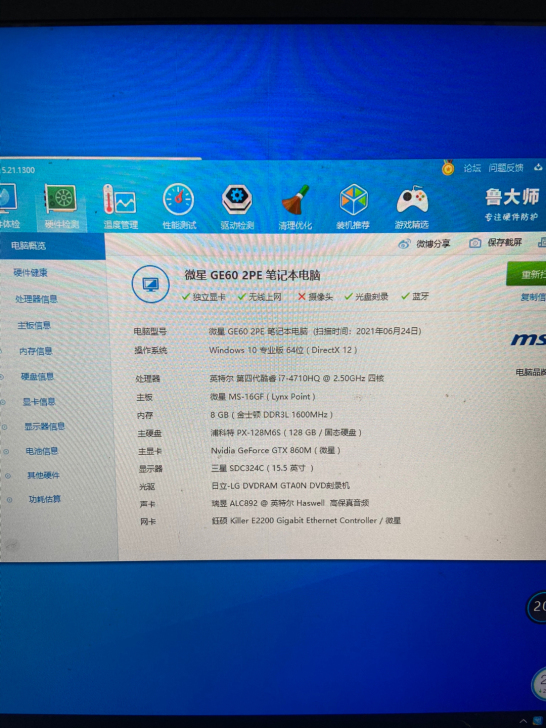Open the 论坛 forum link
The width and height of the screenshot is (546, 728).
[472, 168]
